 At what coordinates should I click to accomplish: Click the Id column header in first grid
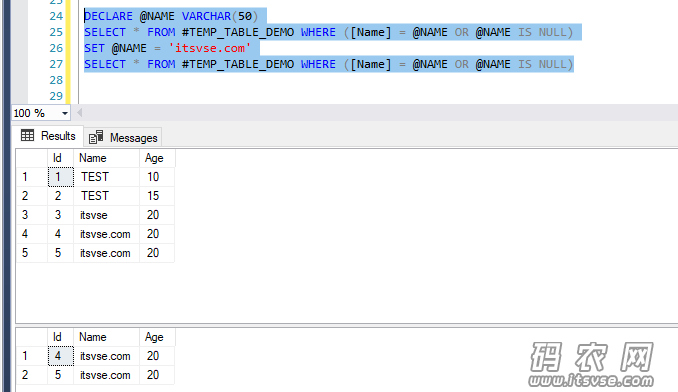pos(60,158)
